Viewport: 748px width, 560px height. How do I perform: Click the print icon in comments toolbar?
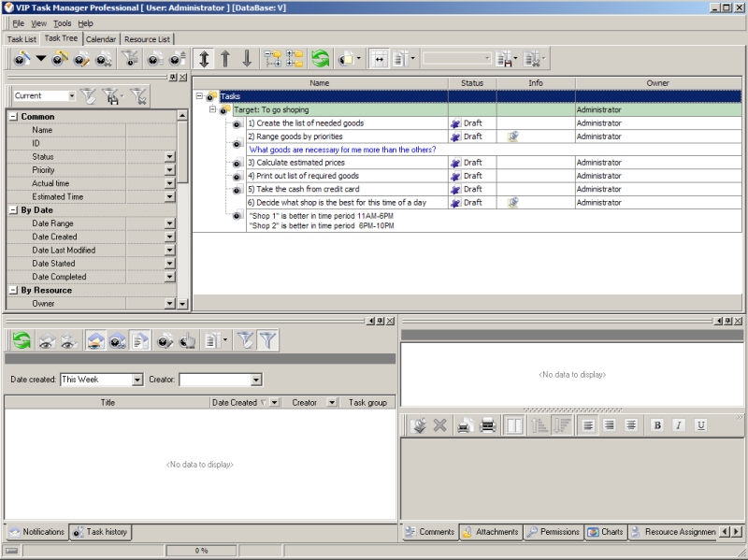click(487, 425)
